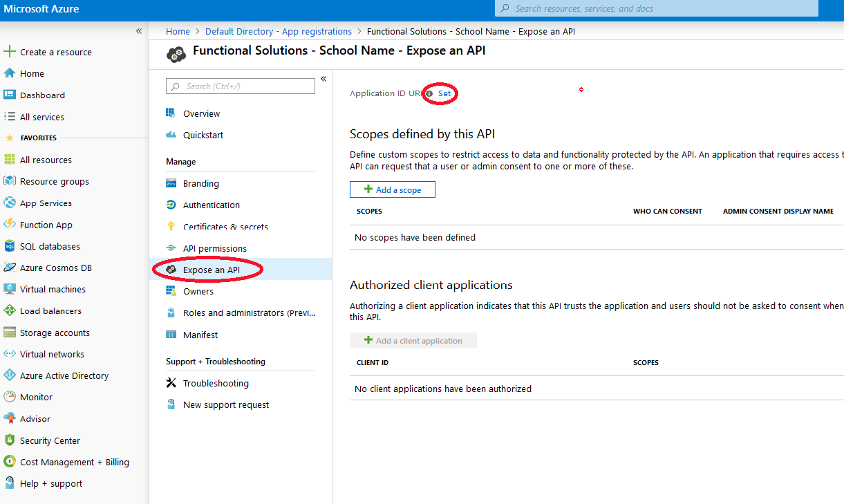The width and height of the screenshot is (844, 504).
Task: Open the Security Center shield icon
Action: (x=10, y=440)
